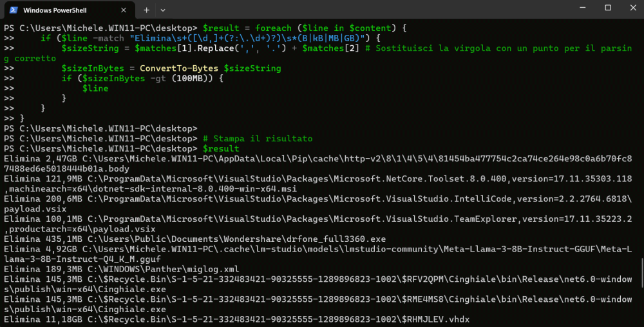
Task: Click the 'payload.vsix' text below IntelliCode line
Action: pos(35,209)
